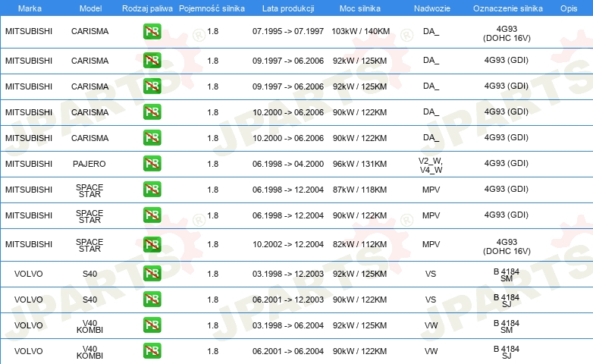The image size is (593, 364).
Task: Click VW in the V40 KOMBI 122KM row
Action: coord(431,351)
